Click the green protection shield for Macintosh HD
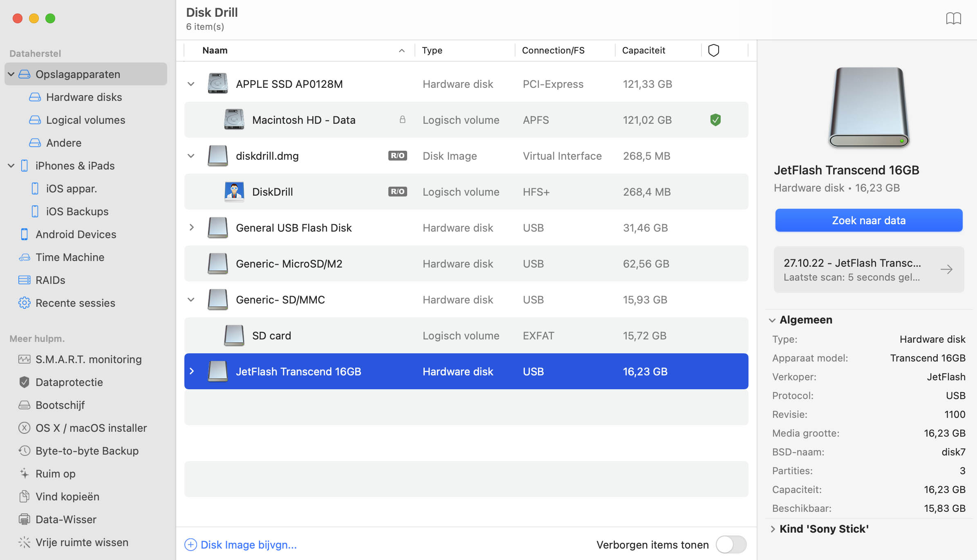The height and width of the screenshot is (560, 977). (x=715, y=120)
